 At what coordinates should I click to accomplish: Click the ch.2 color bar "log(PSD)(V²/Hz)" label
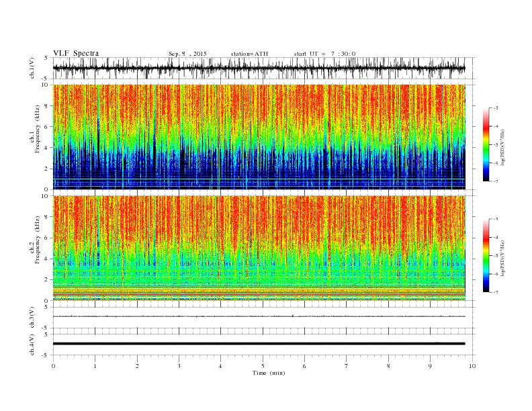pyautogui.click(x=502, y=258)
